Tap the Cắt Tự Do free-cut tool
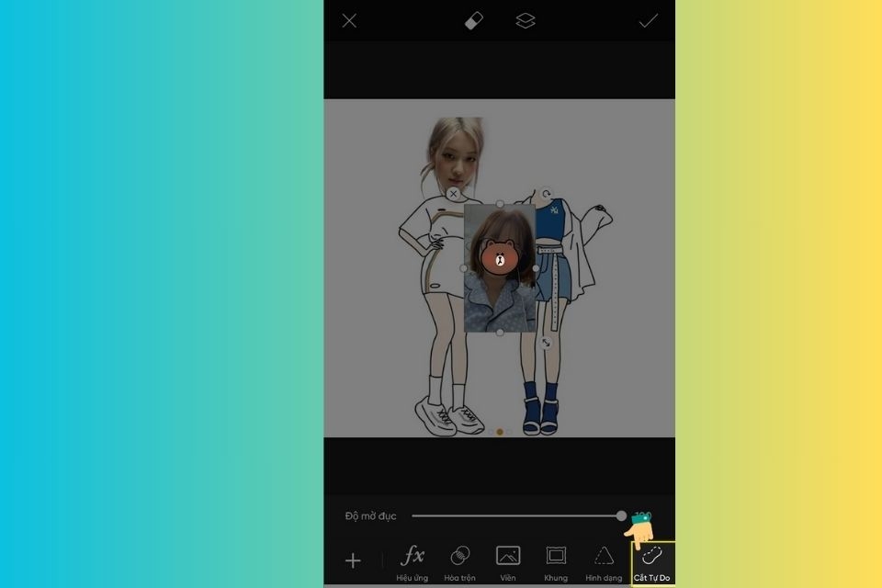 (652, 564)
